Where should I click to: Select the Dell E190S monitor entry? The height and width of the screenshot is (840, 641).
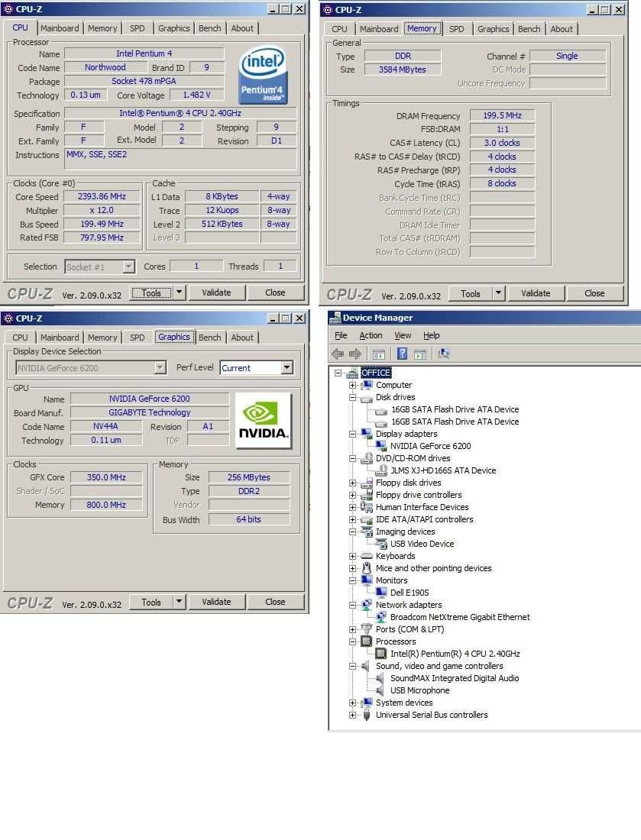click(x=410, y=593)
